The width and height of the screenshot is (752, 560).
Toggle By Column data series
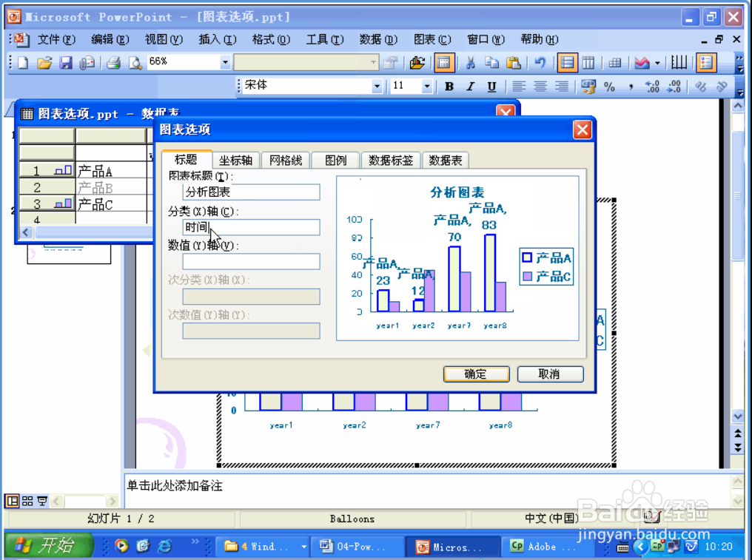(x=588, y=63)
